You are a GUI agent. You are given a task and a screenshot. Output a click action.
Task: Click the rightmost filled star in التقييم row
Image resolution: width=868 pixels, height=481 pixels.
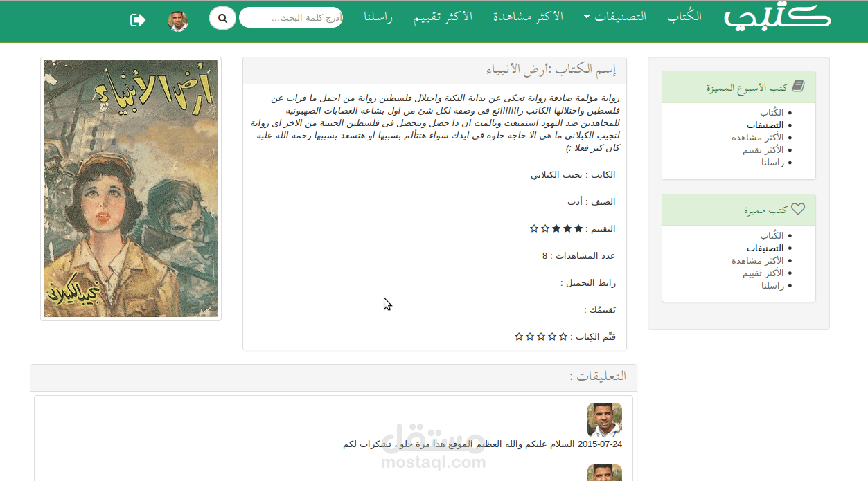[578, 228]
